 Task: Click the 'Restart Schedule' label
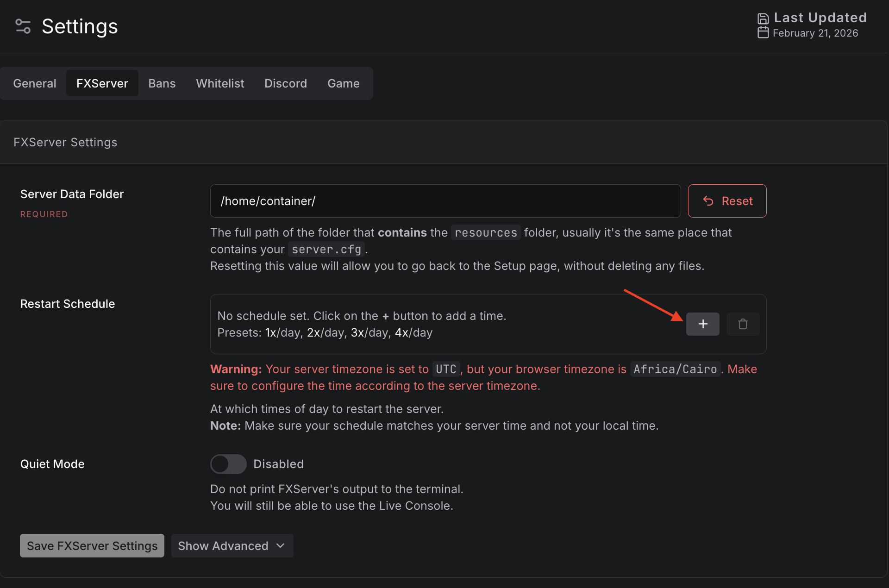click(68, 304)
